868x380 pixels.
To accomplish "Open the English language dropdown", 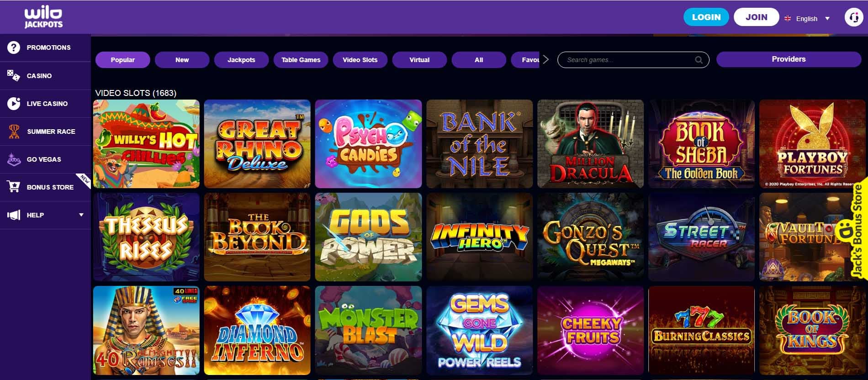I will (x=807, y=19).
